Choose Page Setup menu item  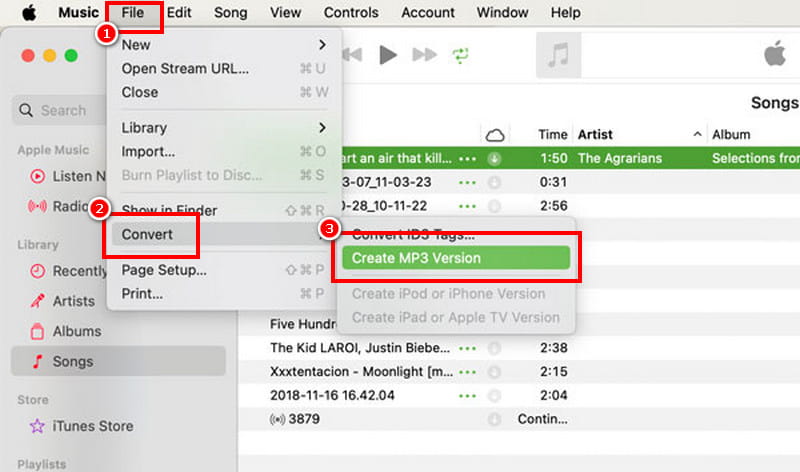[x=223, y=270]
